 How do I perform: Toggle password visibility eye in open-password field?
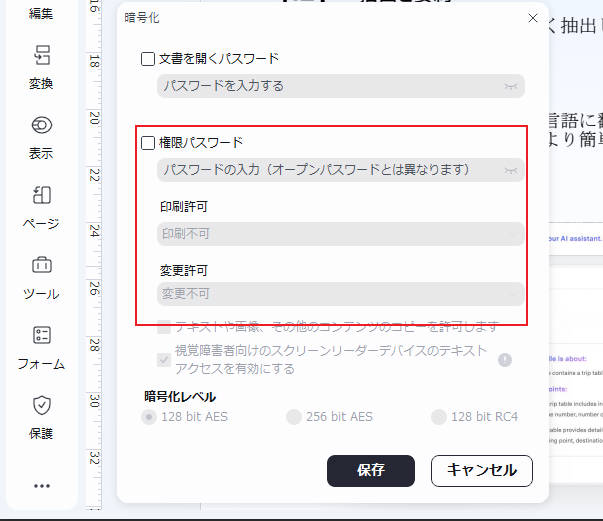pyautogui.click(x=511, y=87)
